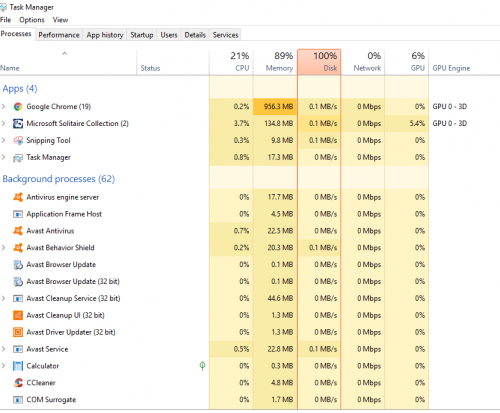This screenshot has width=500, height=413.
Task: Click the Apps (4) group heading
Action: coord(20,89)
